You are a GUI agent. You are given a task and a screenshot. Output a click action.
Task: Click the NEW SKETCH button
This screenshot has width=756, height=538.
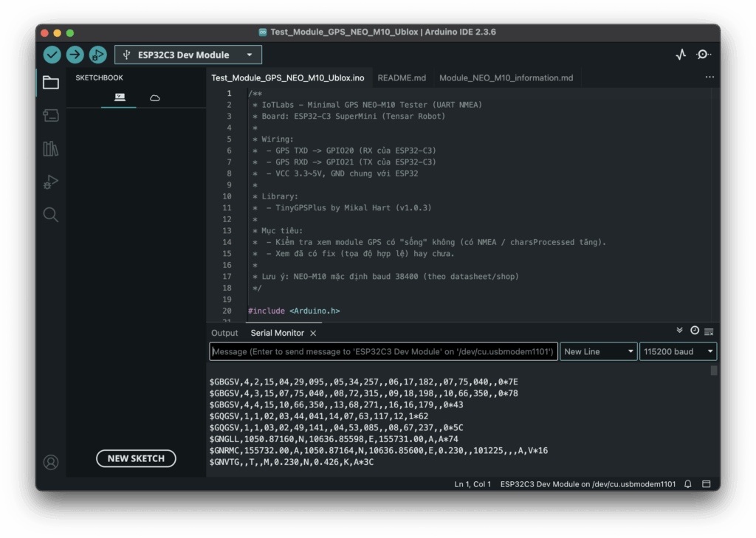click(136, 458)
